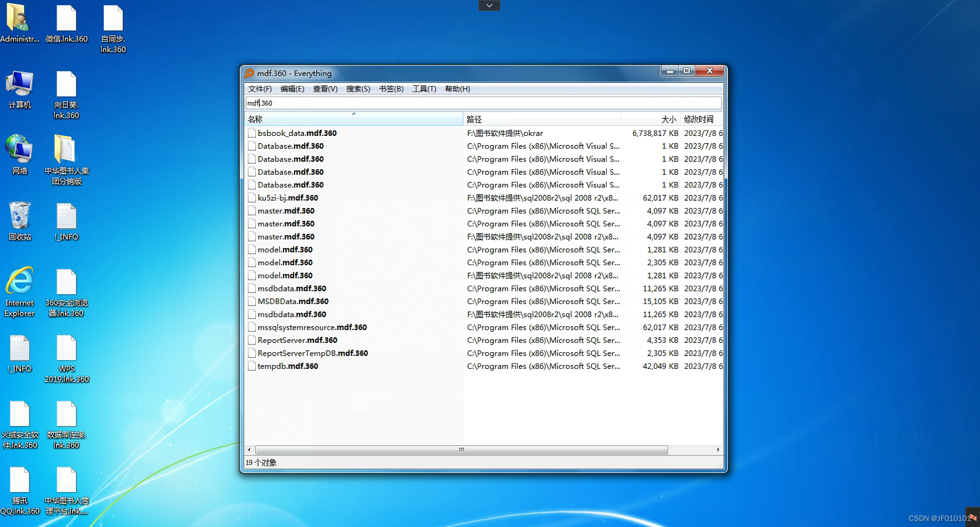Select the mssqlsystemresource.mdf.360 result row

coord(483,327)
